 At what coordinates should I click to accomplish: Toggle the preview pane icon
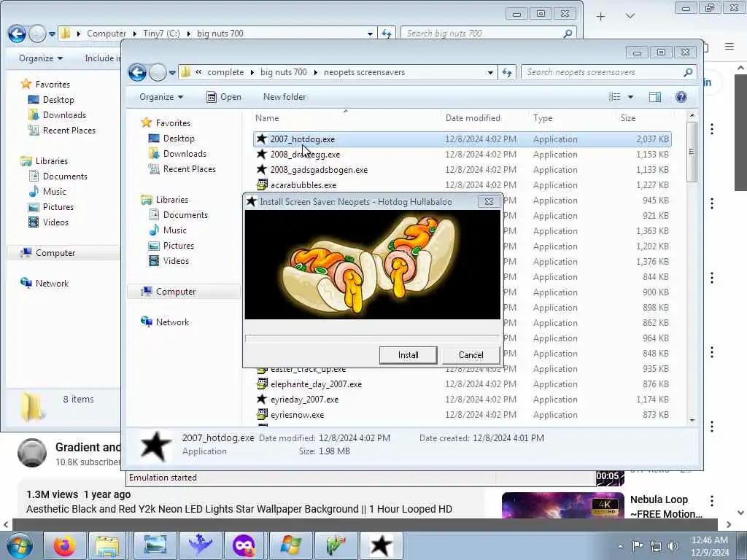(x=655, y=97)
